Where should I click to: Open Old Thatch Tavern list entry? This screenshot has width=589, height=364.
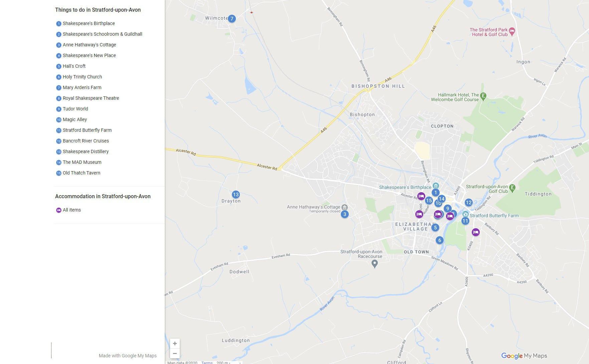[81, 173]
